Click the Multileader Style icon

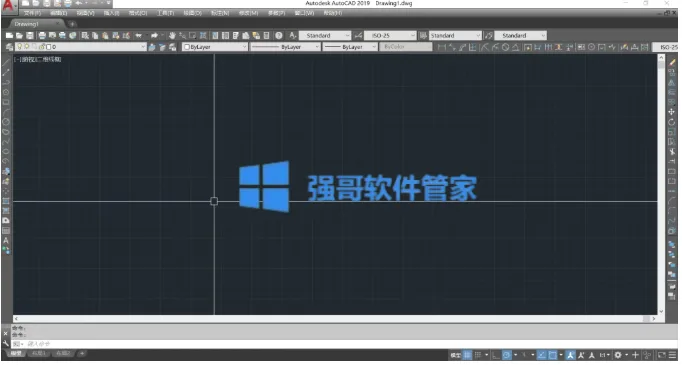coord(488,36)
